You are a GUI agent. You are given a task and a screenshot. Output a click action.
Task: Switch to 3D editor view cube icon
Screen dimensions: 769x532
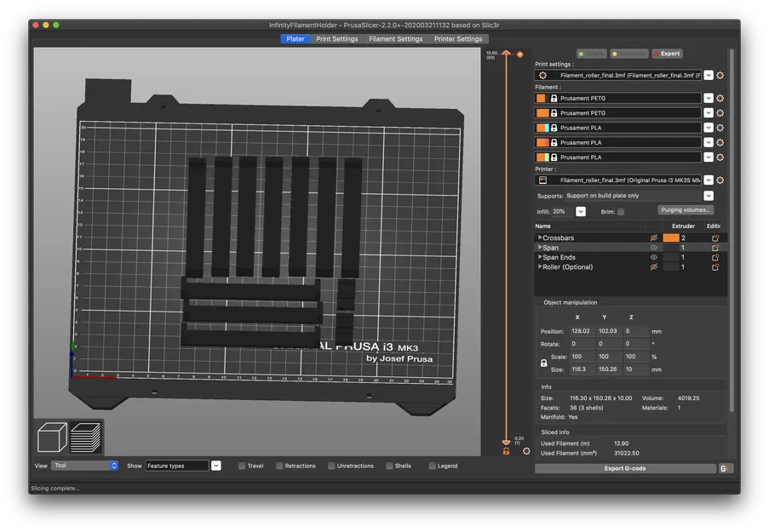pyautogui.click(x=53, y=438)
